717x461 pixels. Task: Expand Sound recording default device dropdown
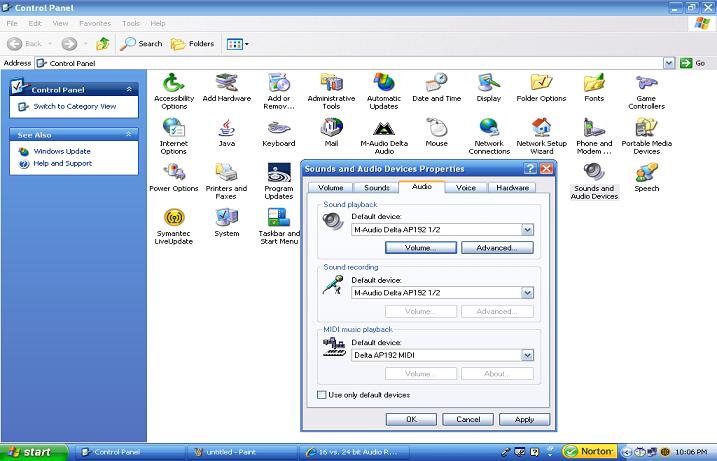point(527,293)
